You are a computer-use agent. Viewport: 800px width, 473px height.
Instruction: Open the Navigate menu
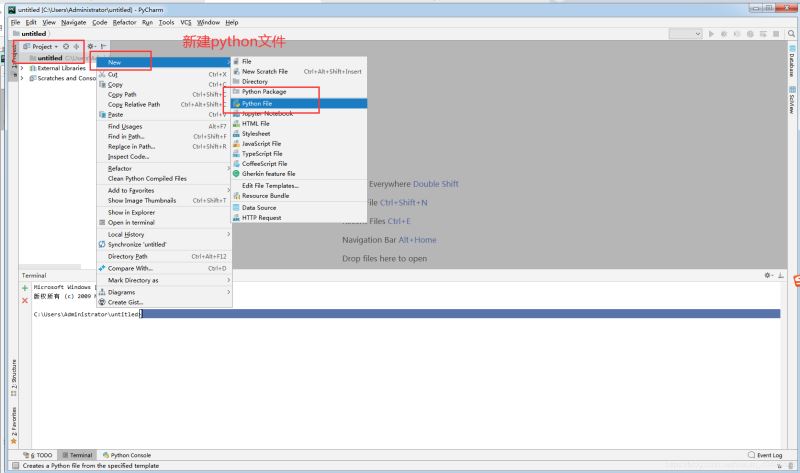73,22
